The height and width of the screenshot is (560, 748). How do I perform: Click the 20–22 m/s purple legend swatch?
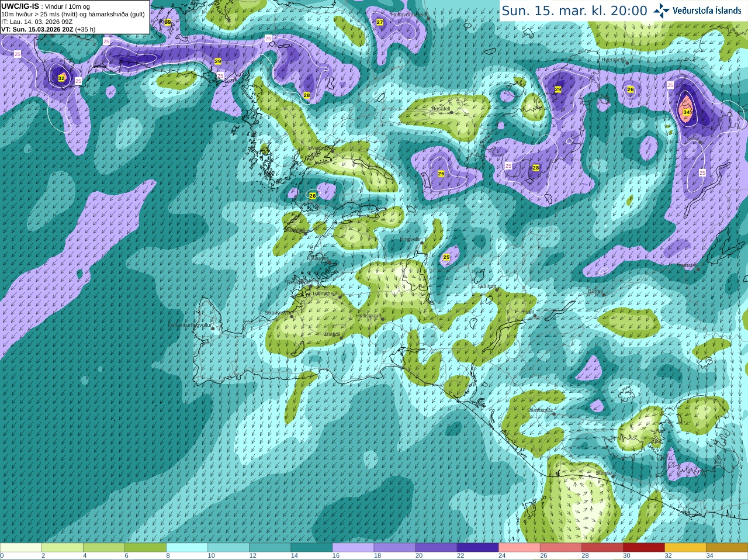click(x=437, y=548)
